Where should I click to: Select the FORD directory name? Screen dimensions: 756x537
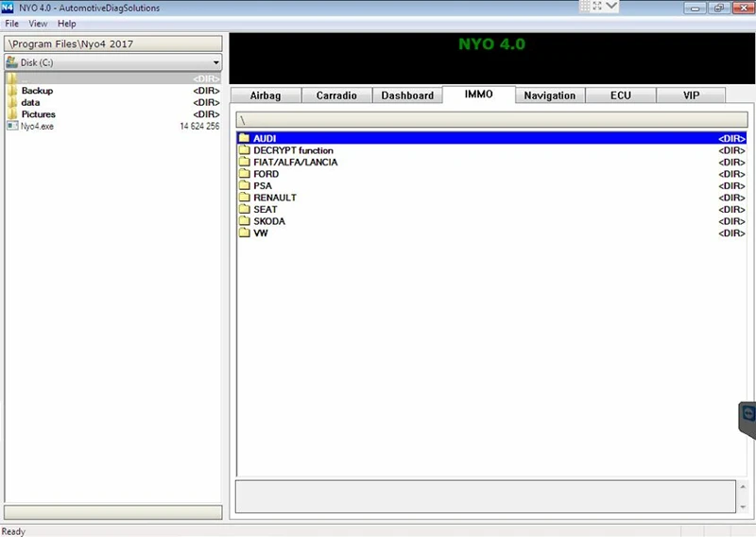[x=266, y=174]
